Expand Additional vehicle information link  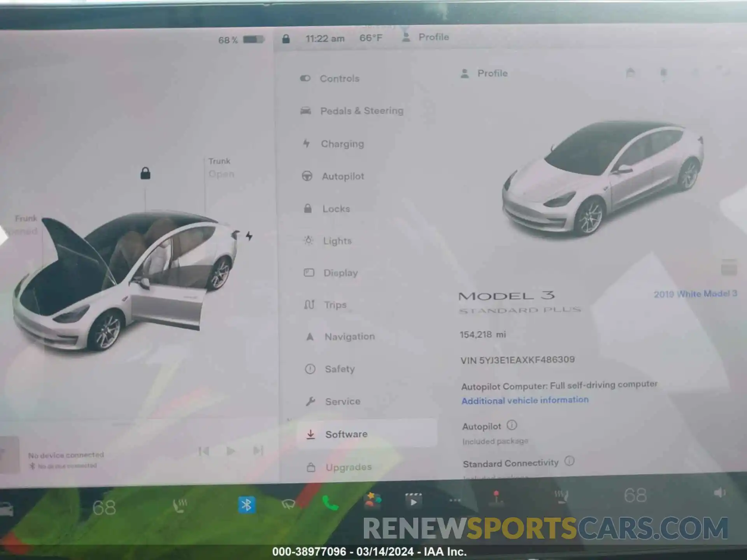[524, 400]
